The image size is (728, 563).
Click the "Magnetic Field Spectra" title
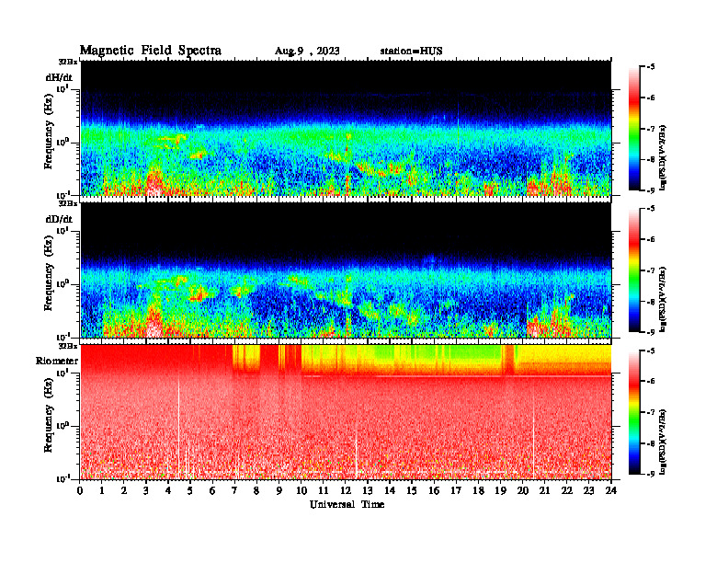151,51
